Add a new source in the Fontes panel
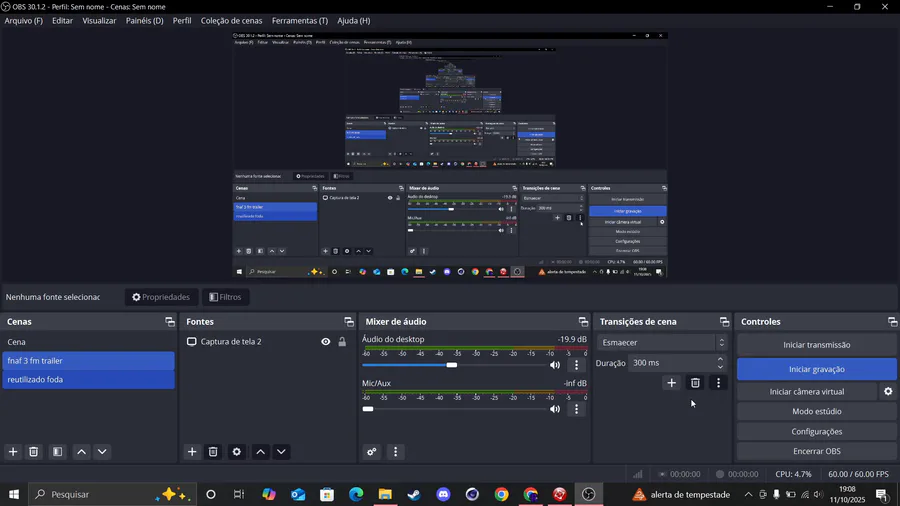The image size is (900, 506). coord(192,451)
